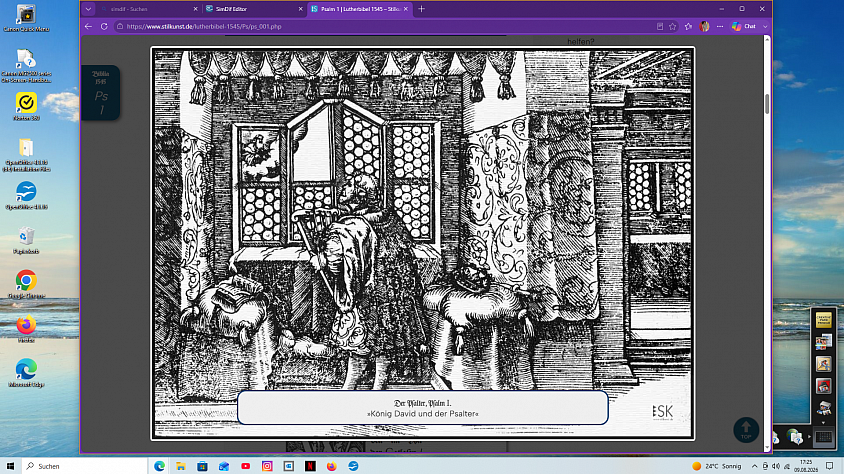Open the browser three-dots settings menu
Viewport: 844px width, 474px height.
pos(720,26)
